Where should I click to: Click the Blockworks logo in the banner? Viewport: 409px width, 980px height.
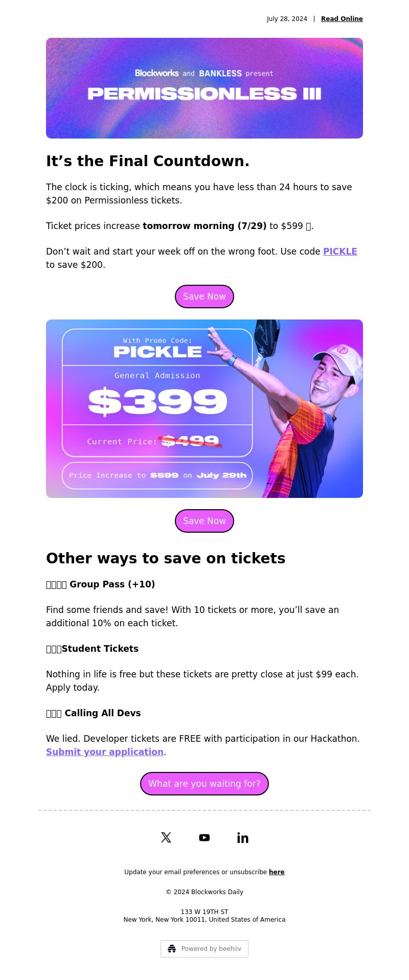pyautogui.click(x=157, y=73)
